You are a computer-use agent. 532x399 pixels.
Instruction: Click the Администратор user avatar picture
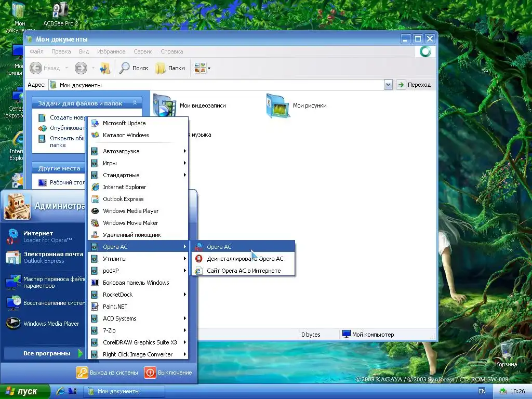[x=17, y=206]
